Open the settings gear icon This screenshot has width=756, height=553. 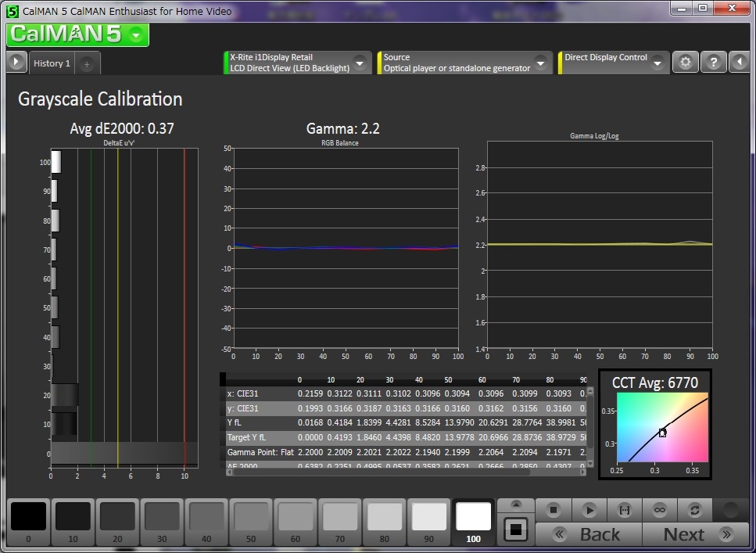(x=686, y=63)
